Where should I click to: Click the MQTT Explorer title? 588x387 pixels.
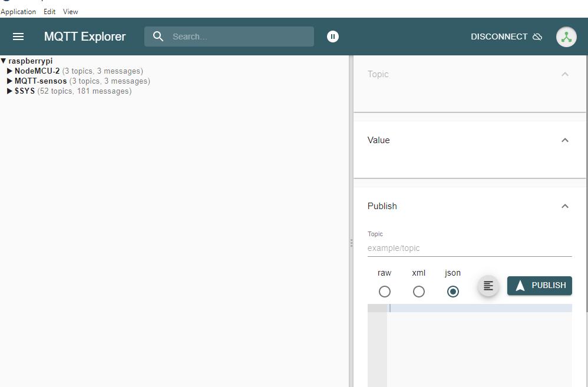[85, 37]
